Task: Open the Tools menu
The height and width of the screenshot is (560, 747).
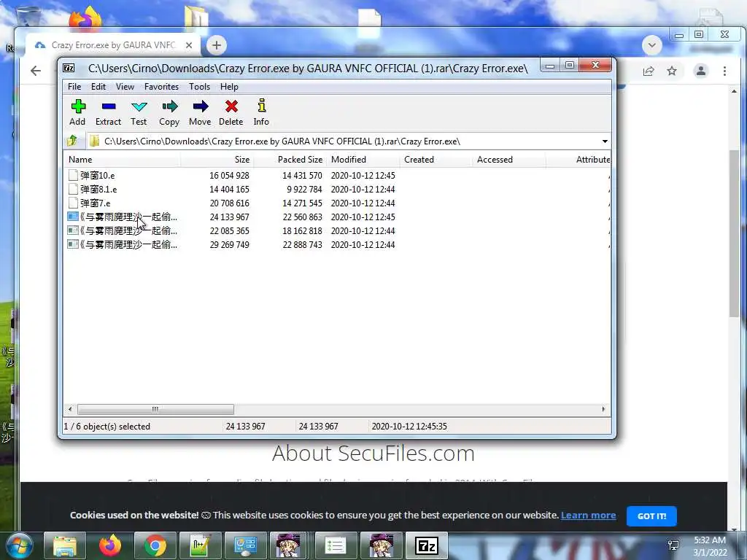Action: point(199,87)
